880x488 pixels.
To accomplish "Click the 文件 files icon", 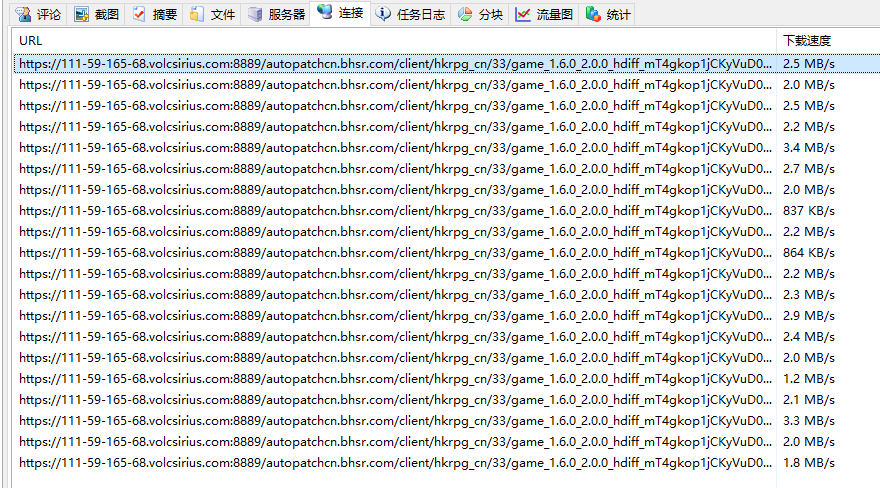I will pos(196,14).
